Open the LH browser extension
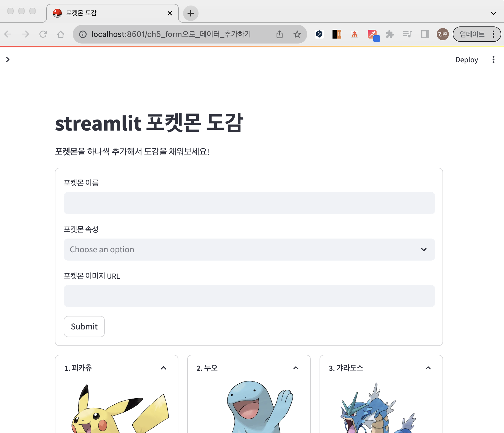This screenshot has width=504, height=433. (x=337, y=34)
